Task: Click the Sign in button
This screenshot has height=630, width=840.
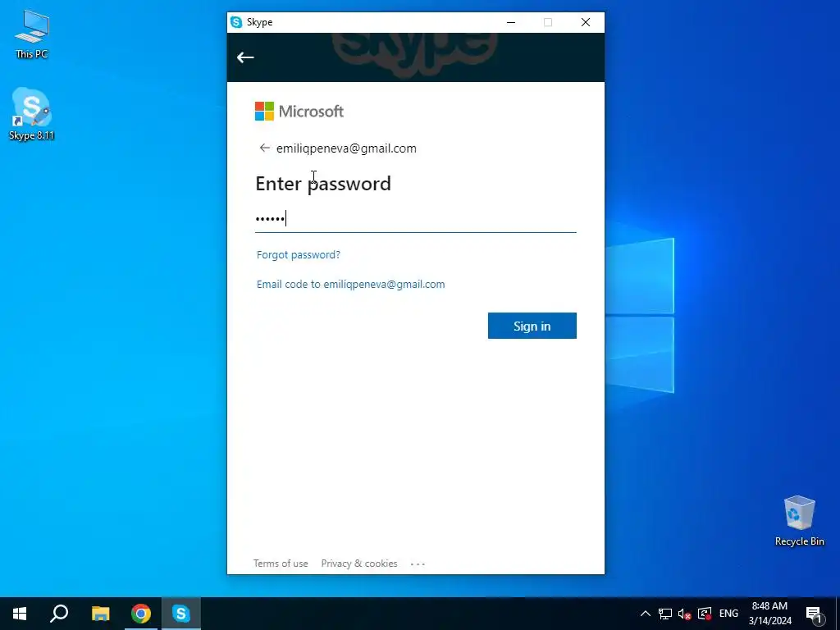Action: [x=532, y=326]
